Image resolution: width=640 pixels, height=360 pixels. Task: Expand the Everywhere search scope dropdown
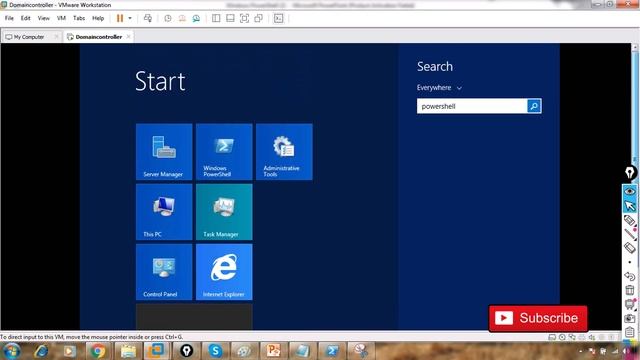pyautogui.click(x=439, y=88)
